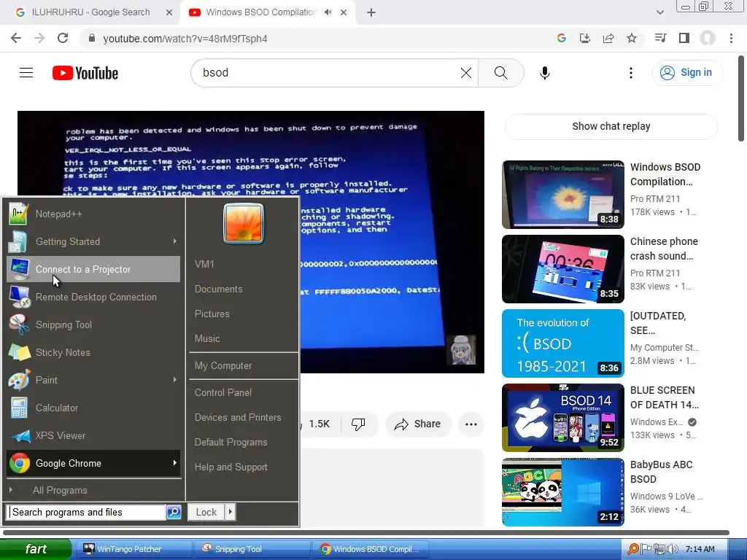Open the Calculator app
This screenshot has height=560, width=747.
point(93,408)
